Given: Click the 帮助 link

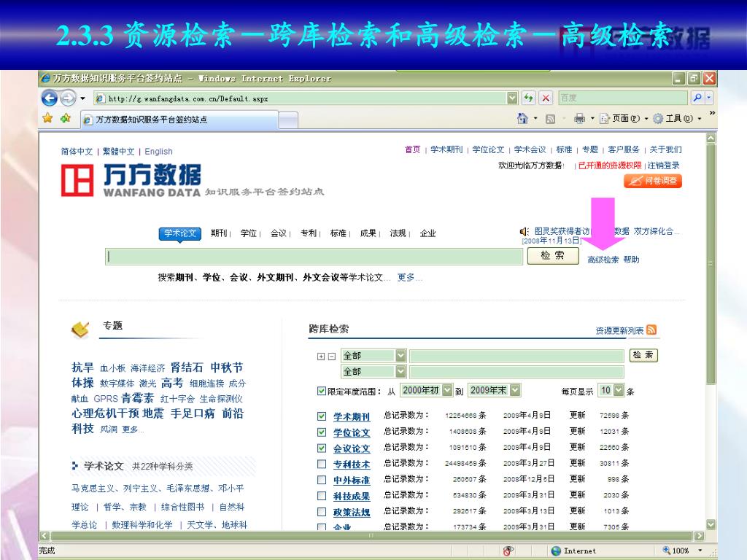Looking at the screenshot, I should click(631, 260).
